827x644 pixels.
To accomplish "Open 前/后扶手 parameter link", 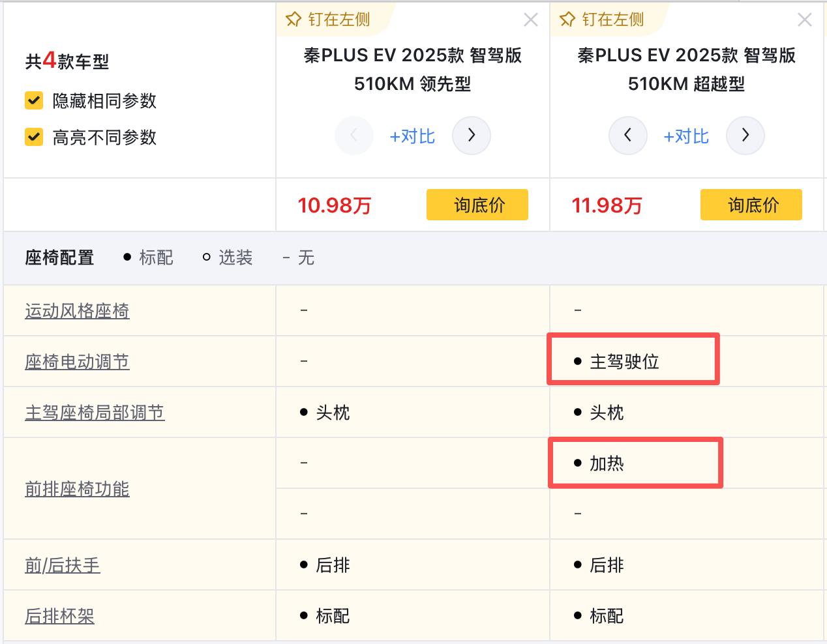I will pyautogui.click(x=63, y=565).
